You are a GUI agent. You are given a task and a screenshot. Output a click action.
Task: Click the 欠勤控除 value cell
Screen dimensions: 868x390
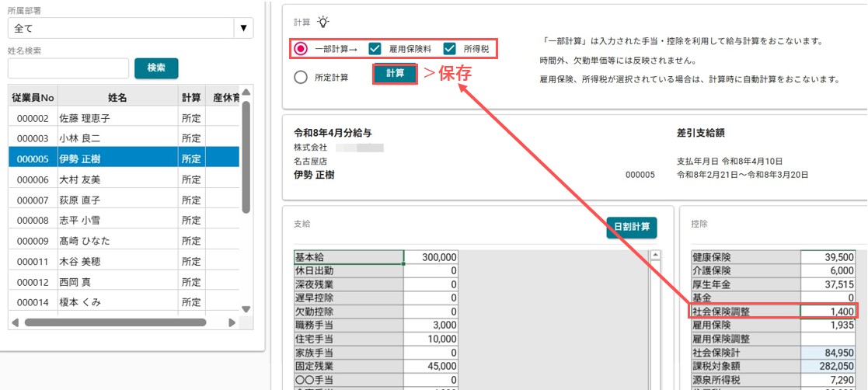[x=431, y=312]
